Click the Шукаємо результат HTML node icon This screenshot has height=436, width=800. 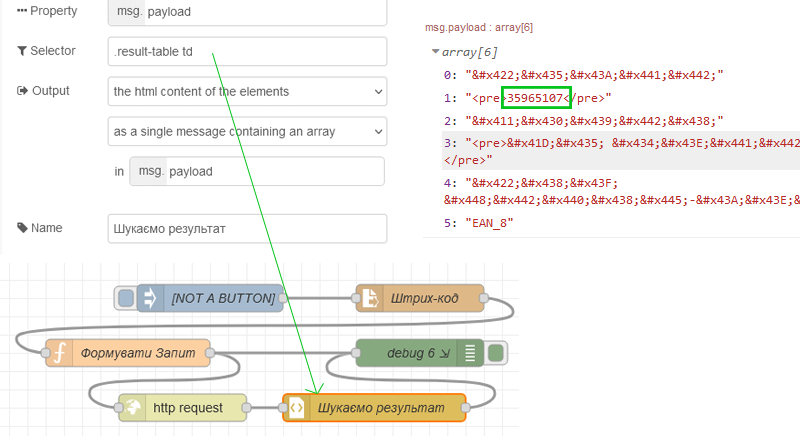coord(297,408)
